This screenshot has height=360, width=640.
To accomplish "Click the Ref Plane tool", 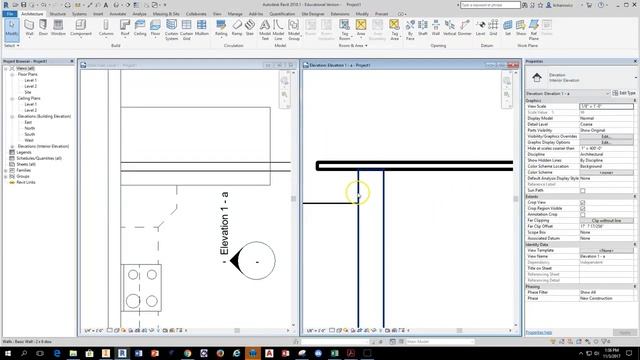I will 534,30.
